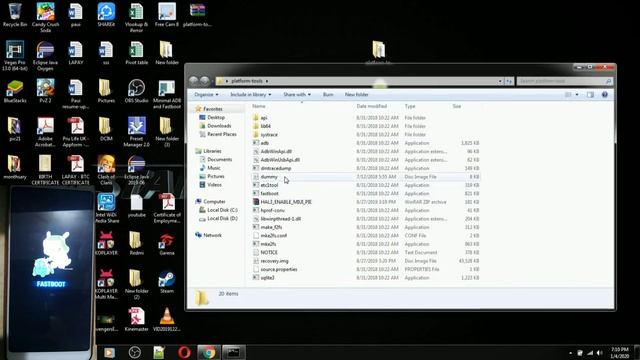Open Adobe Acrobat desktop shortcut
Viewport: 640px width, 360px height.
click(x=45, y=132)
